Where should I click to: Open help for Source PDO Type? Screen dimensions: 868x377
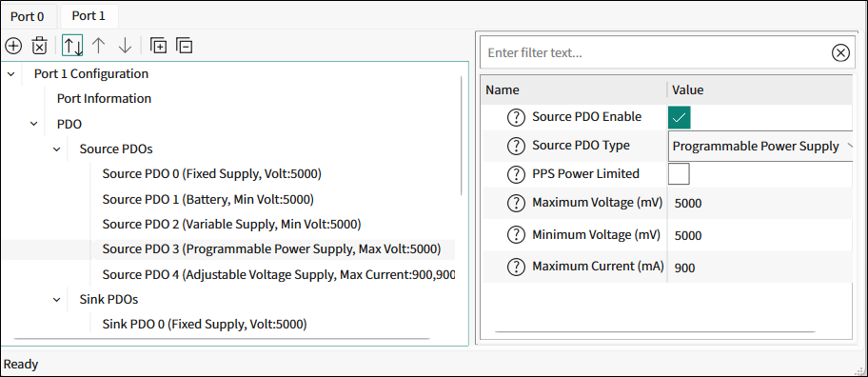click(516, 147)
